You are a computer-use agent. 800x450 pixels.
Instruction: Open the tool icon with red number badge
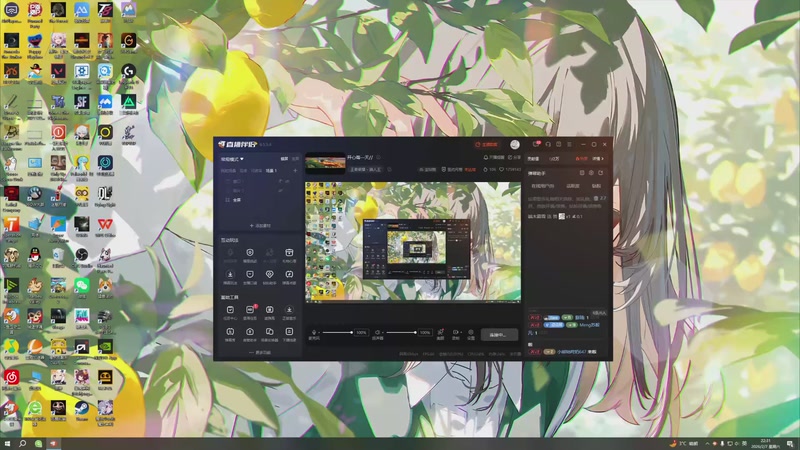(x=250, y=312)
